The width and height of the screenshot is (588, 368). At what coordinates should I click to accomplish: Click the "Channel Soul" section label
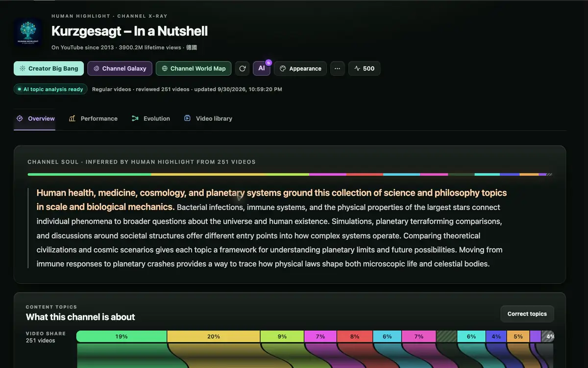[53, 162]
